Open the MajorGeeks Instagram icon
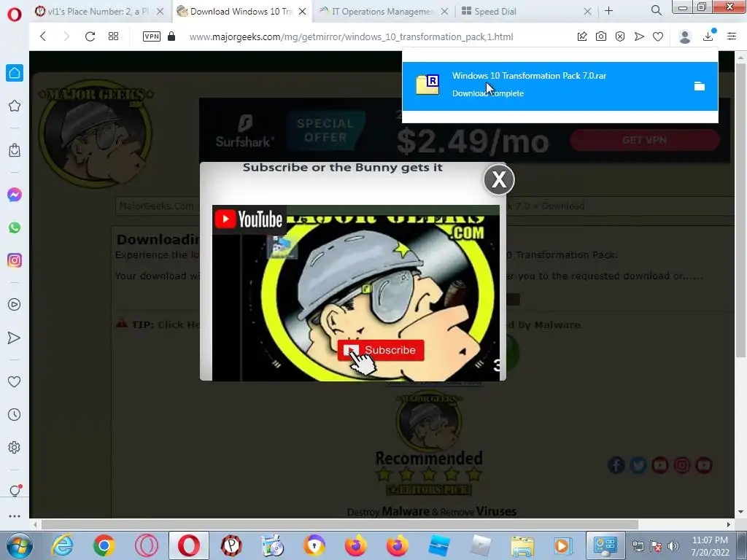747x560 pixels. pos(682,465)
